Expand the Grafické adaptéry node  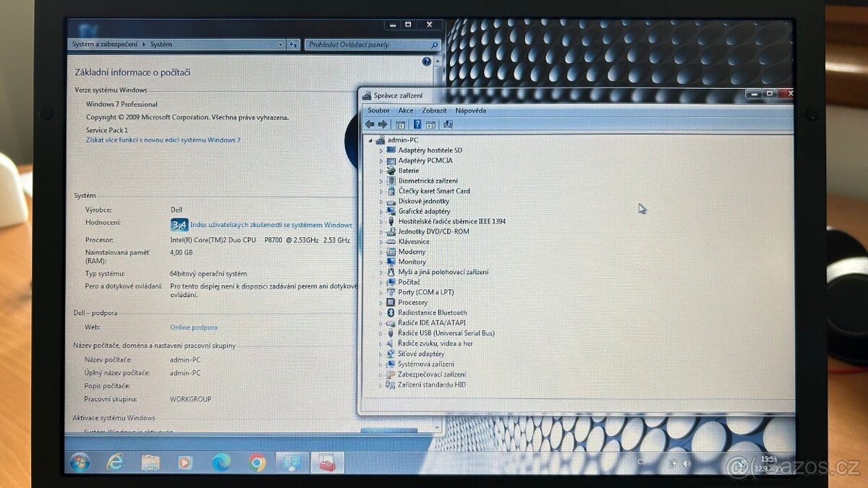381,211
